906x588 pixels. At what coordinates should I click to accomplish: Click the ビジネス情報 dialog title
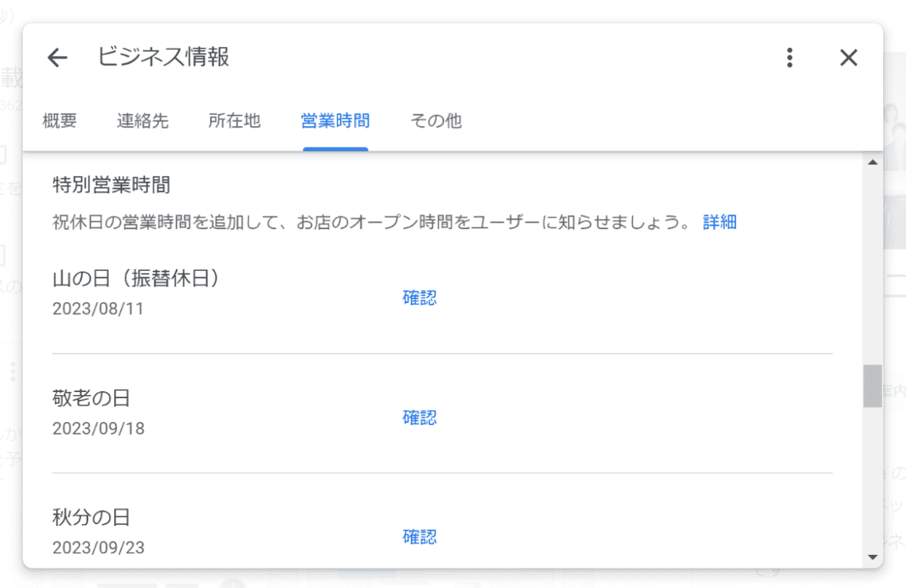tap(164, 57)
